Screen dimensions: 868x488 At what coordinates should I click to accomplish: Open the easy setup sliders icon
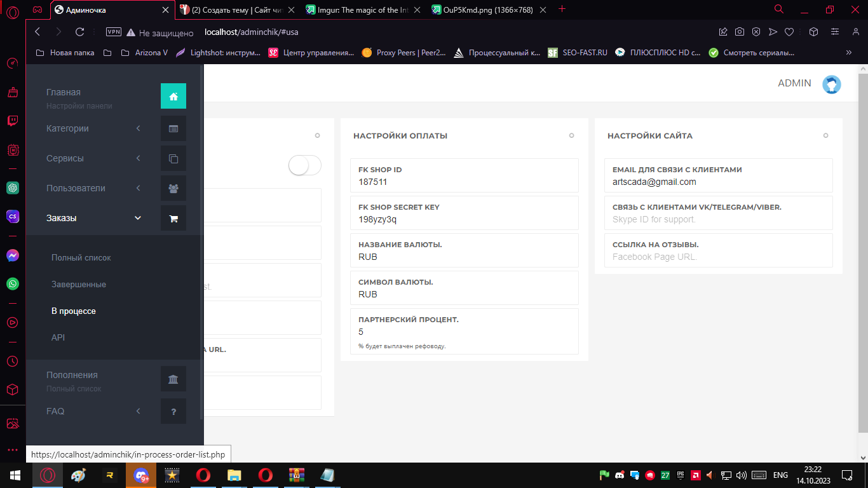836,32
